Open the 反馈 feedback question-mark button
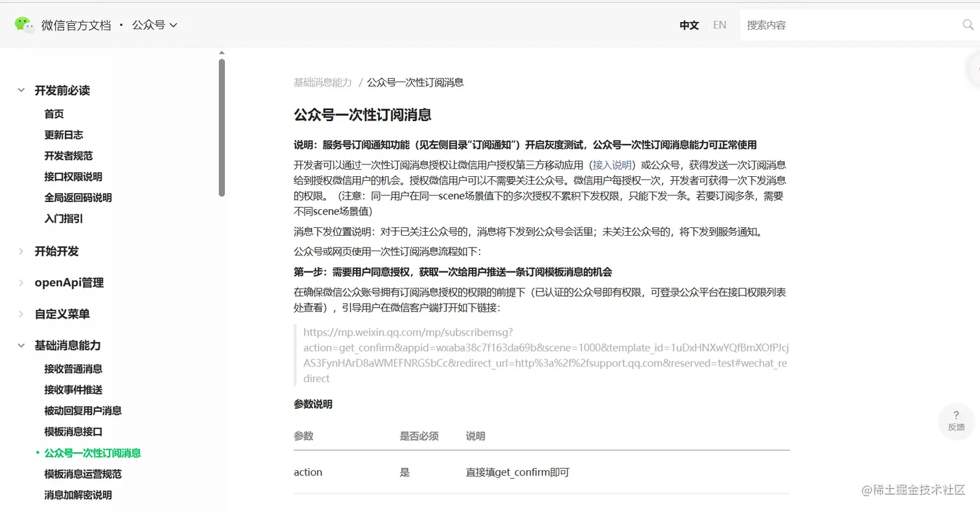 pyautogui.click(x=956, y=420)
